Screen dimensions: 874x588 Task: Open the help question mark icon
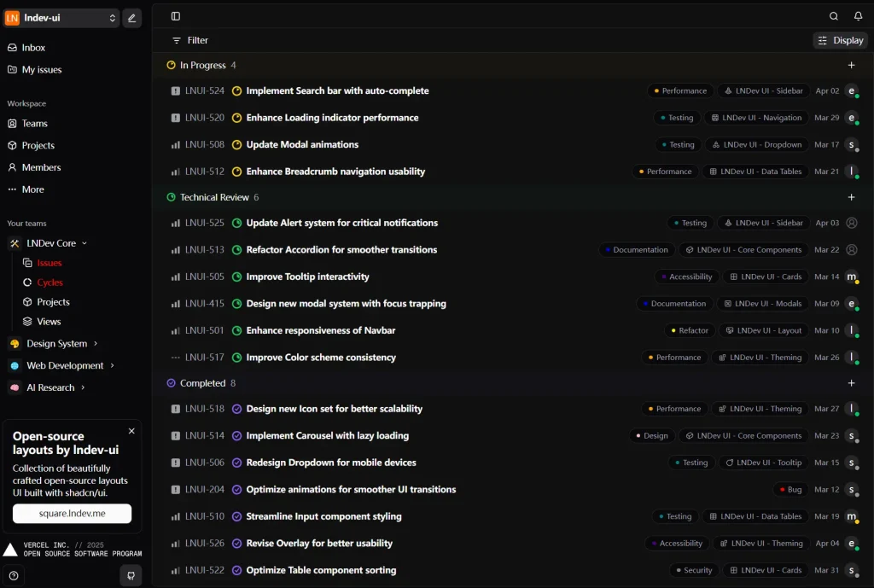[x=14, y=575]
